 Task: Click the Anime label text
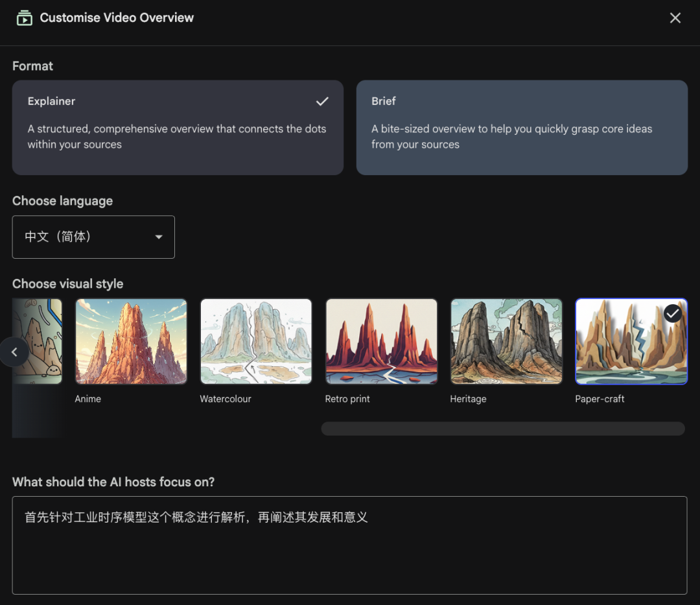coord(88,399)
